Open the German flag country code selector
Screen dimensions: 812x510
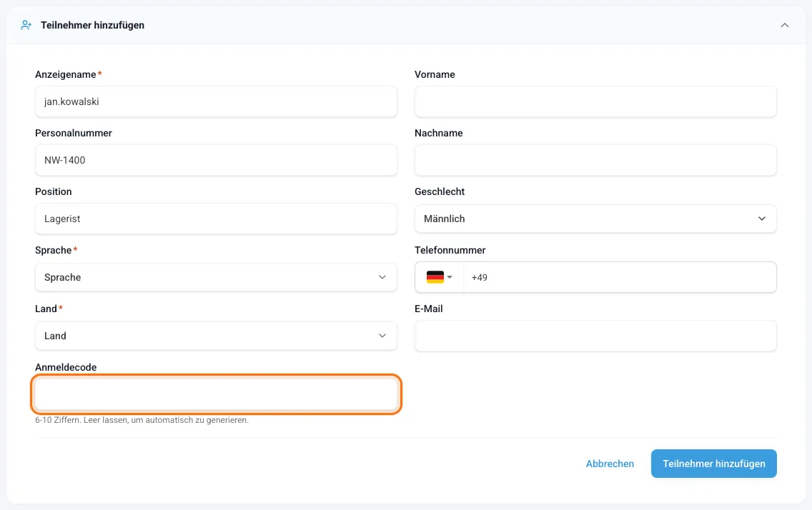[x=439, y=277]
